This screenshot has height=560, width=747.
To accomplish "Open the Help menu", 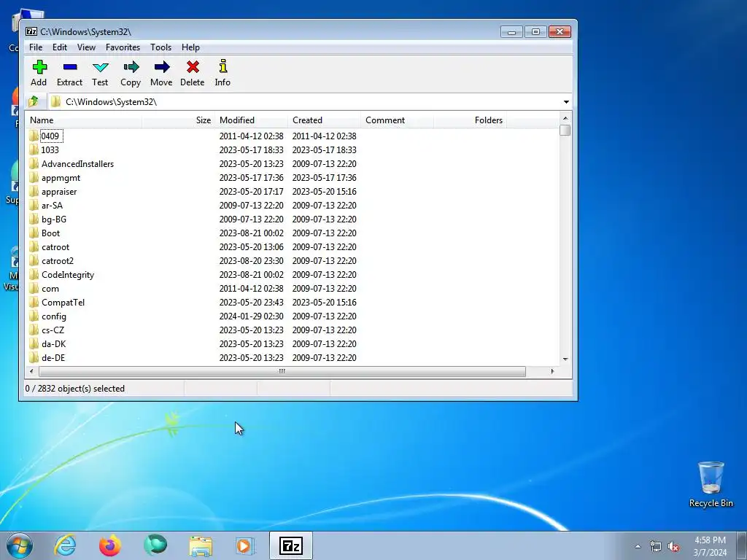I will coord(190,47).
